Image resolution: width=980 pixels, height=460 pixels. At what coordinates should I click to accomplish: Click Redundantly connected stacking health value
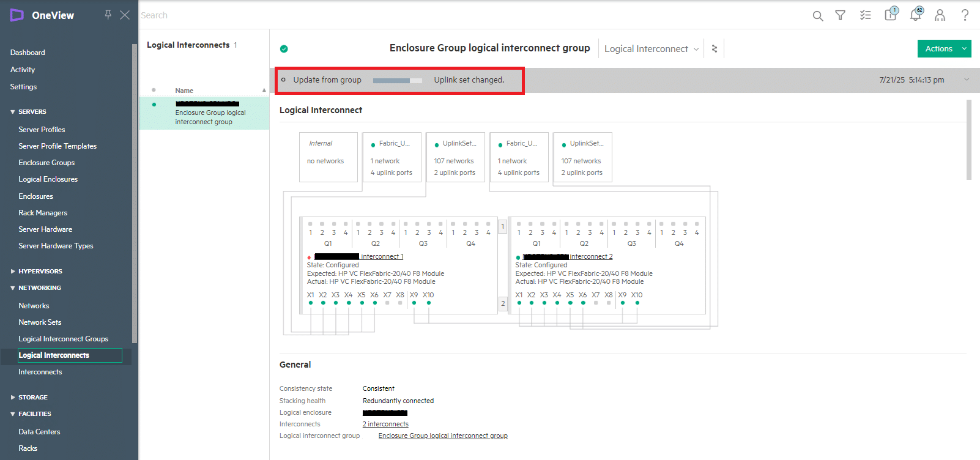click(x=398, y=401)
